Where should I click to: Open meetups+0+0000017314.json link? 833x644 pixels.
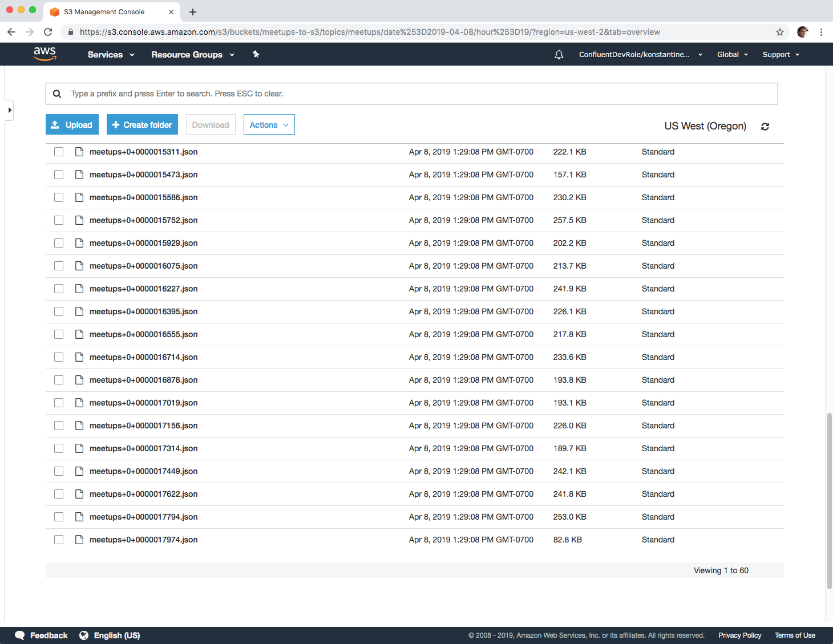(144, 448)
